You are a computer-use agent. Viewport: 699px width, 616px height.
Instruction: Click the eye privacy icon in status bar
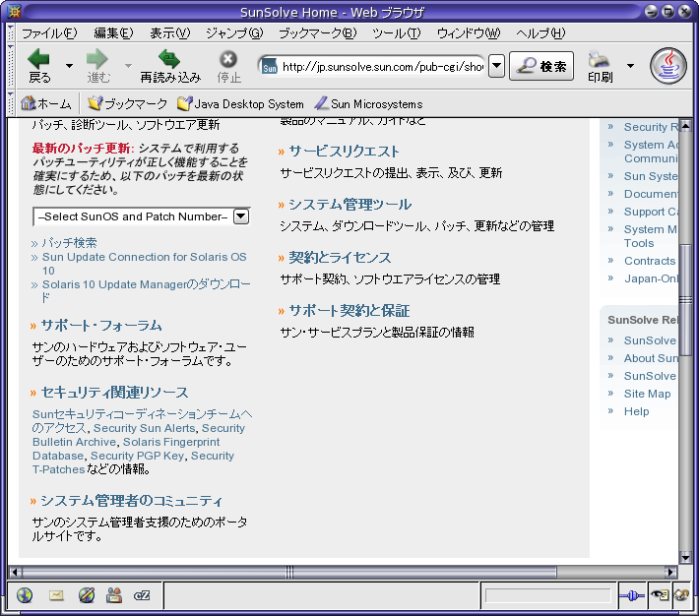660,594
